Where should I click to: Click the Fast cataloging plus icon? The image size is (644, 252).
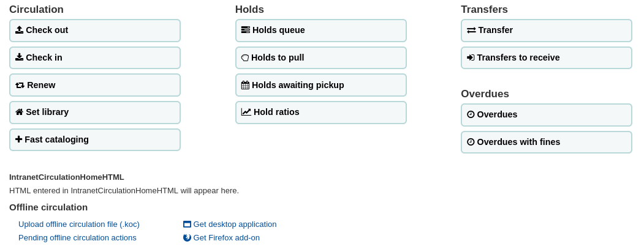(x=18, y=139)
